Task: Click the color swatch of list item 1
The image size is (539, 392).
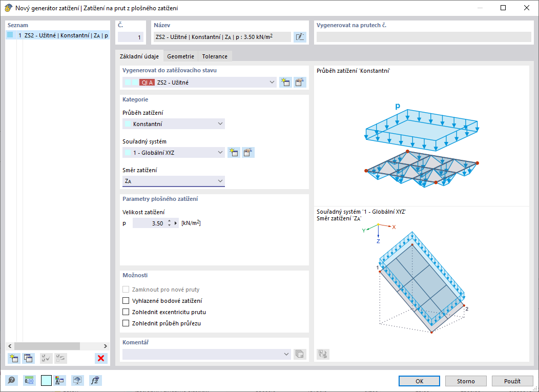Action: tap(10, 35)
